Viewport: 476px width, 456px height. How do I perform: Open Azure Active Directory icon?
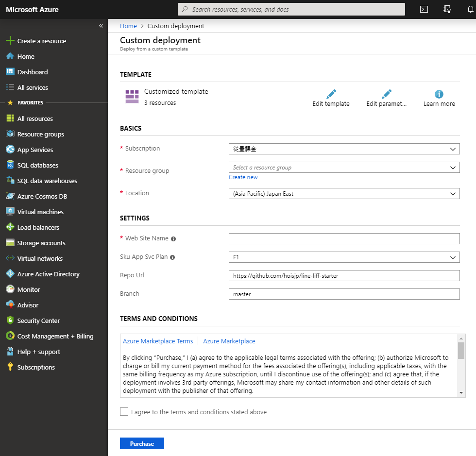tap(10, 273)
